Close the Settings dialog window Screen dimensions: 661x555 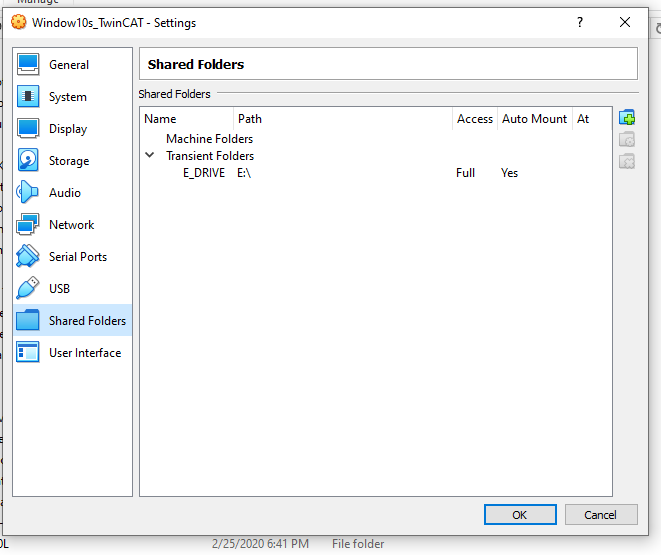(625, 22)
